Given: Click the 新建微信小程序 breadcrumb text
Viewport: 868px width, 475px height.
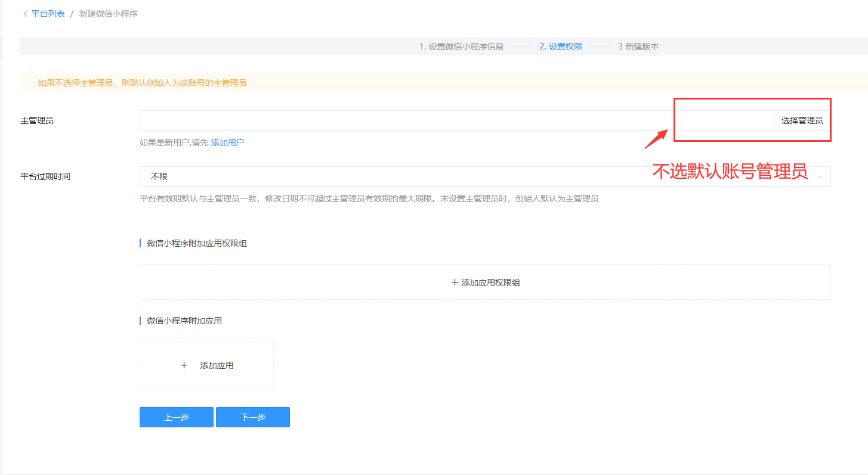Looking at the screenshot, I should (x=108, y=14).
